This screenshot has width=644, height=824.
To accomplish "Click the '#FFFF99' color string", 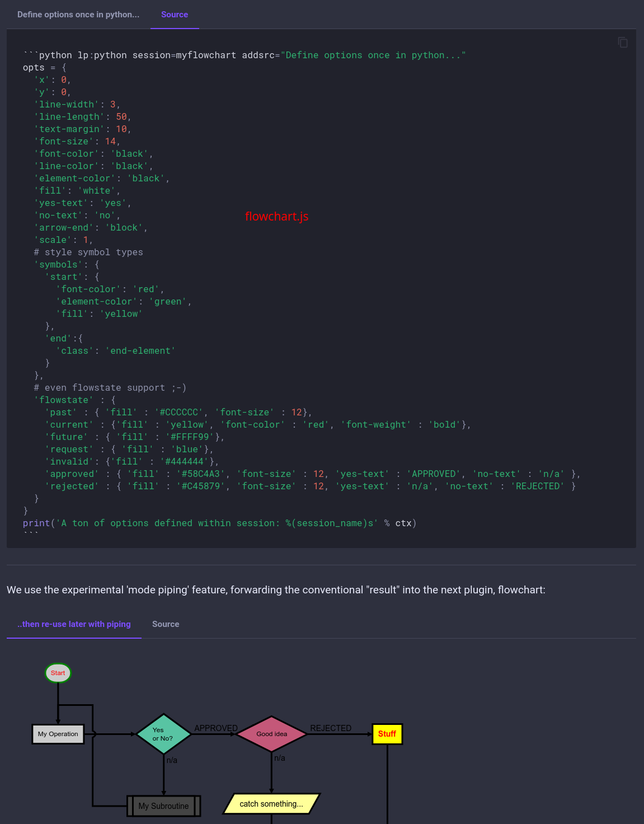I will pyautogui.click(x=190, y=437).
